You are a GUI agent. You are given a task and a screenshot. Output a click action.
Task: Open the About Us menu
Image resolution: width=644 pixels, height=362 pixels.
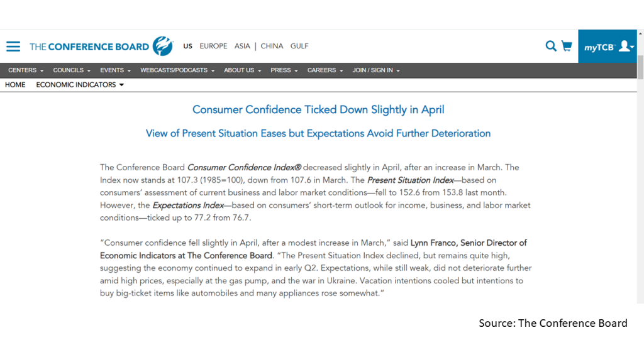[x=242, y=70]
